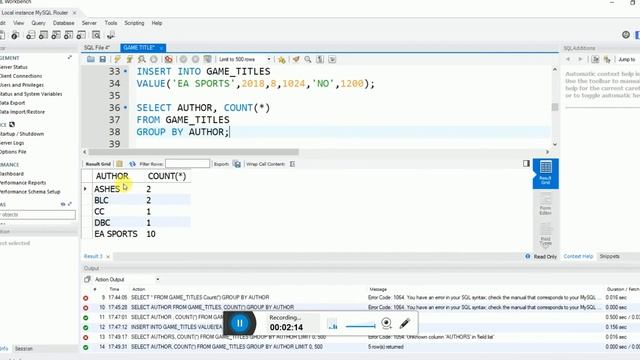
Task: Commit the transaction
Action: point(183,60)
